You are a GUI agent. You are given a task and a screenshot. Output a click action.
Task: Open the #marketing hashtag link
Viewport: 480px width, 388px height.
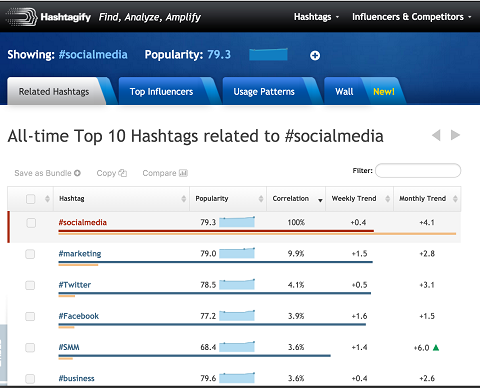click(x=80, y=254)
